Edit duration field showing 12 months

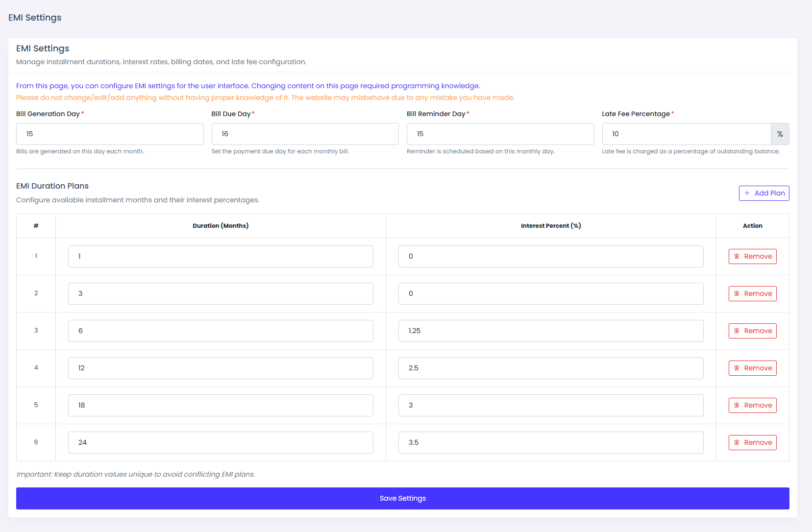[x=221, y=368]
